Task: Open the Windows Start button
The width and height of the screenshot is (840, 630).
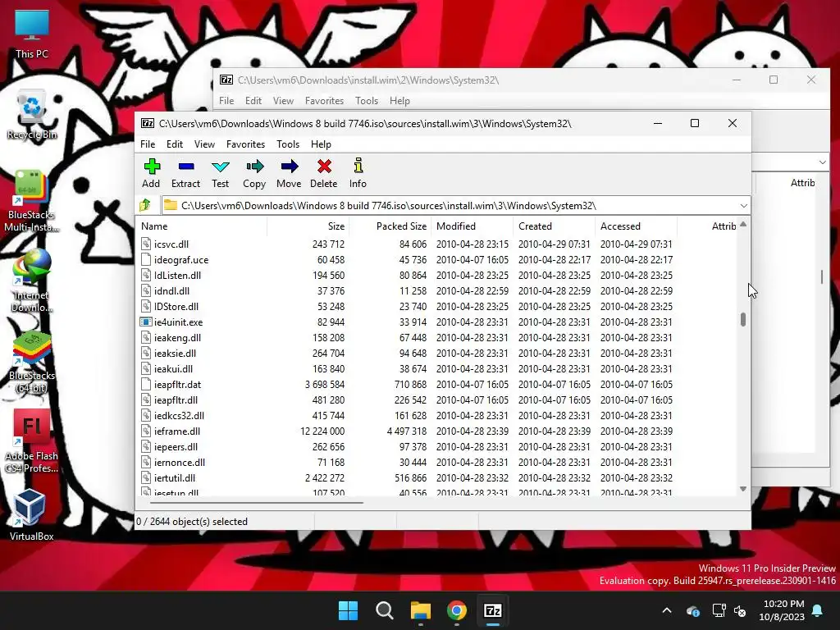Action: (x=348, y=610)
